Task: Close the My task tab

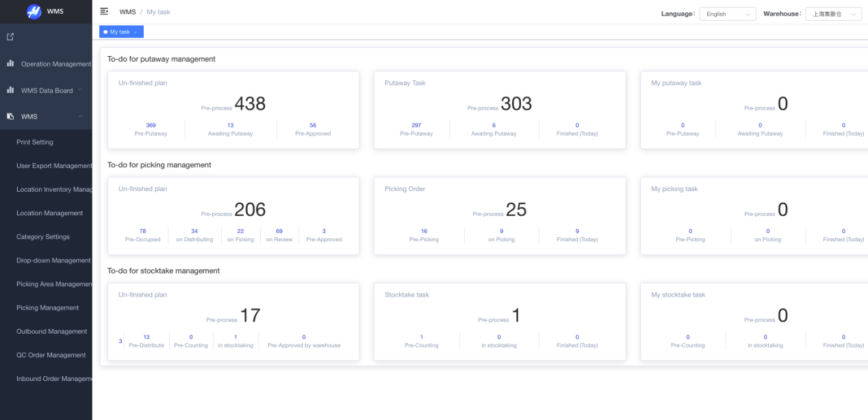Action: click(136, 32)
